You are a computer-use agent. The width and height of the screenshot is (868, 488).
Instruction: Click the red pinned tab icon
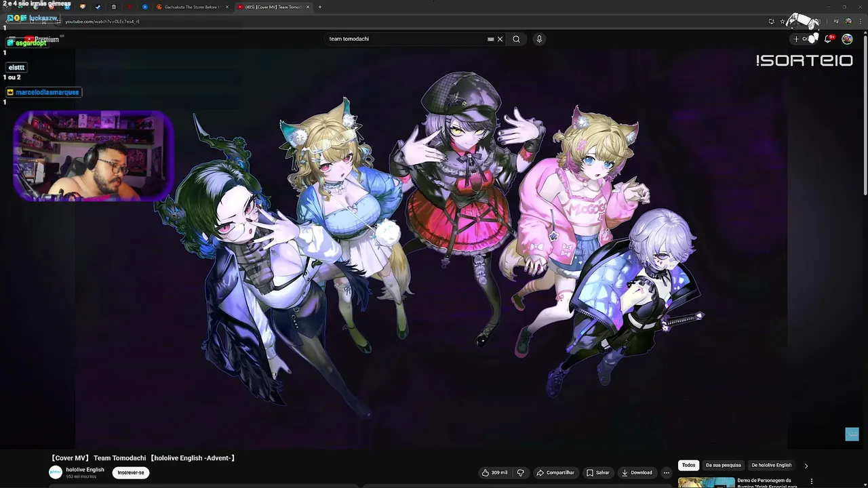click(129, 7)
